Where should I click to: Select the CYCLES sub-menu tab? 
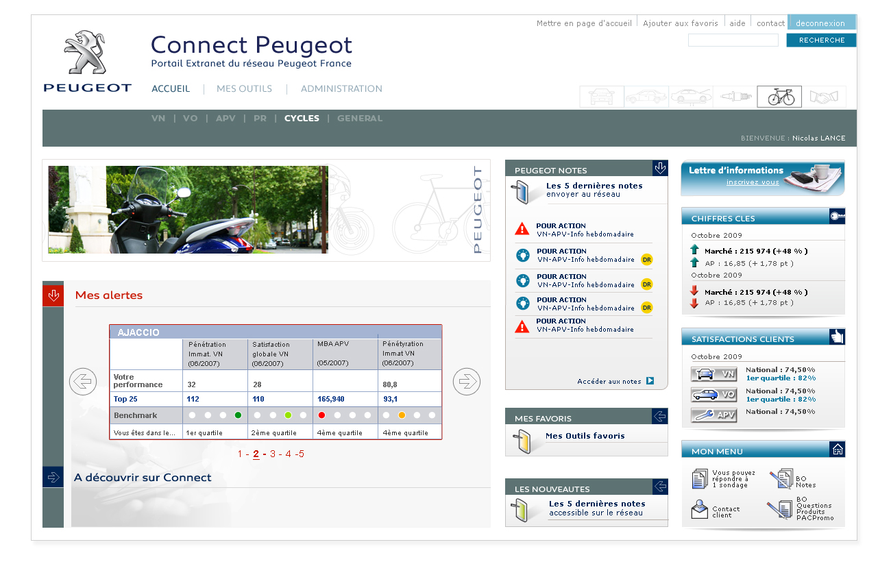(302, 119)
